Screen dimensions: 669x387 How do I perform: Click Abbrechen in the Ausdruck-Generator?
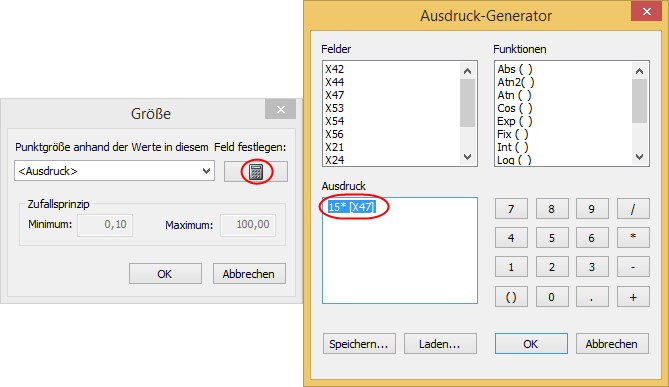(612, 344)
